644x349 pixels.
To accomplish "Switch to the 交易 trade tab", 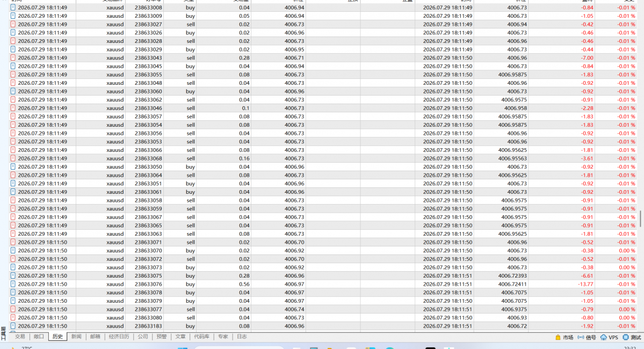I will 20,337.
